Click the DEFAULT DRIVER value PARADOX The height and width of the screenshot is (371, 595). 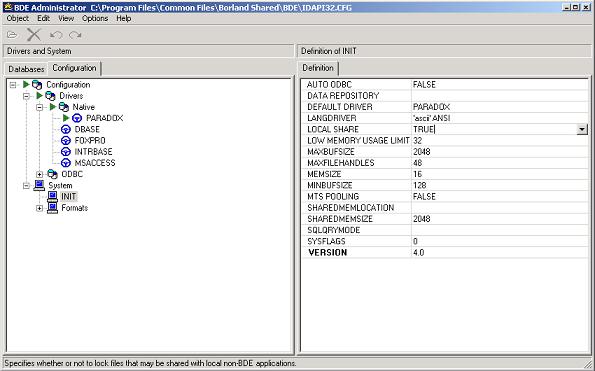[x=431, y=107]
